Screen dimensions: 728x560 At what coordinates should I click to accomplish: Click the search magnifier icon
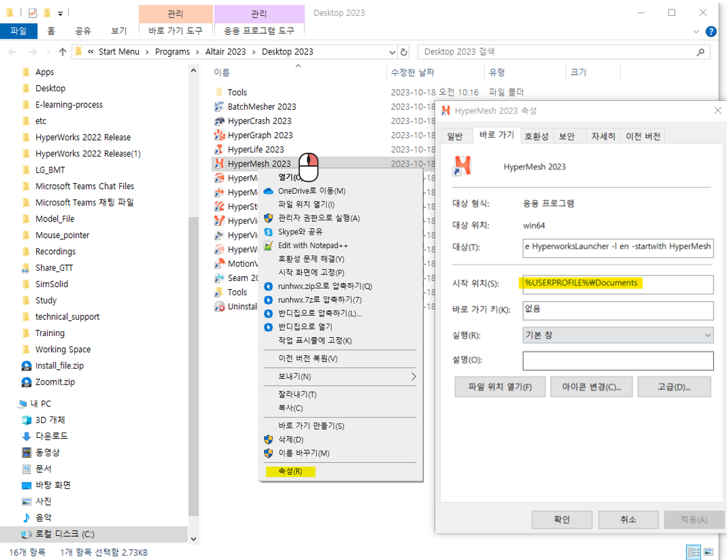point(701,52)
